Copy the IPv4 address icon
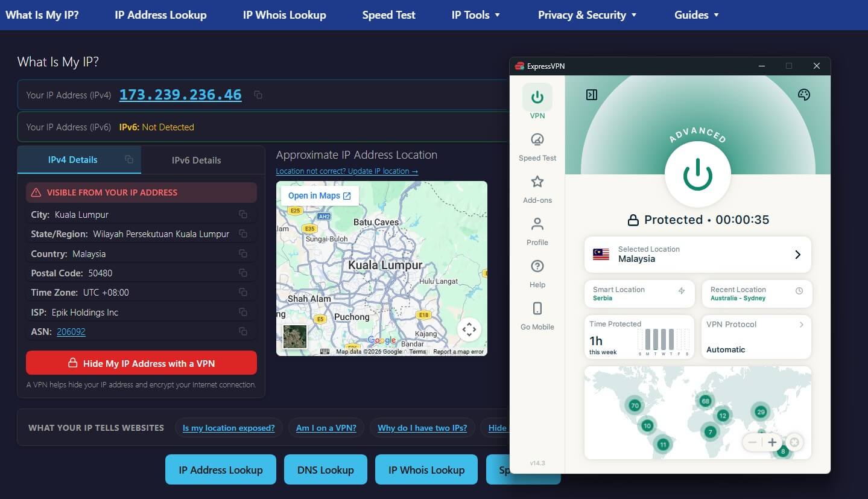The width and height of the screenshot is (868, 499). 258,95
